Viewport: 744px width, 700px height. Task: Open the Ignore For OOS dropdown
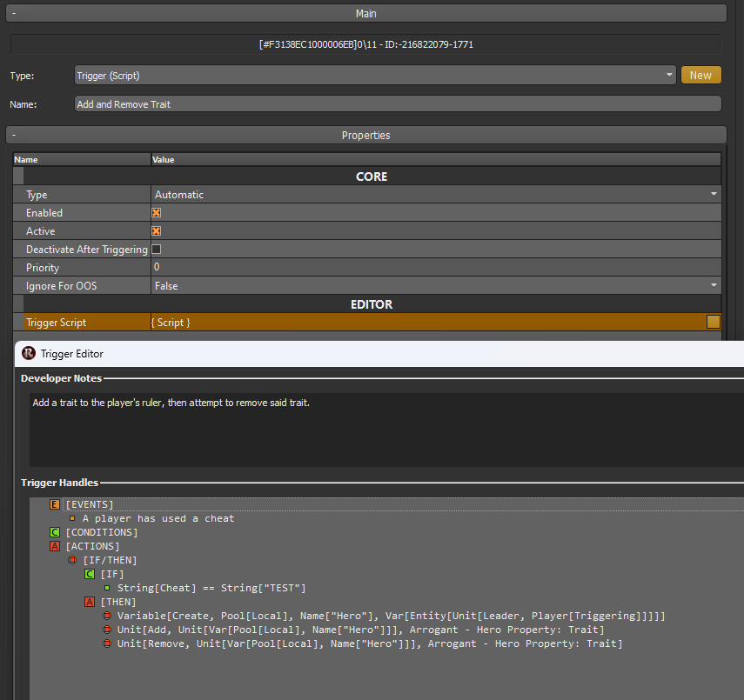714,285
